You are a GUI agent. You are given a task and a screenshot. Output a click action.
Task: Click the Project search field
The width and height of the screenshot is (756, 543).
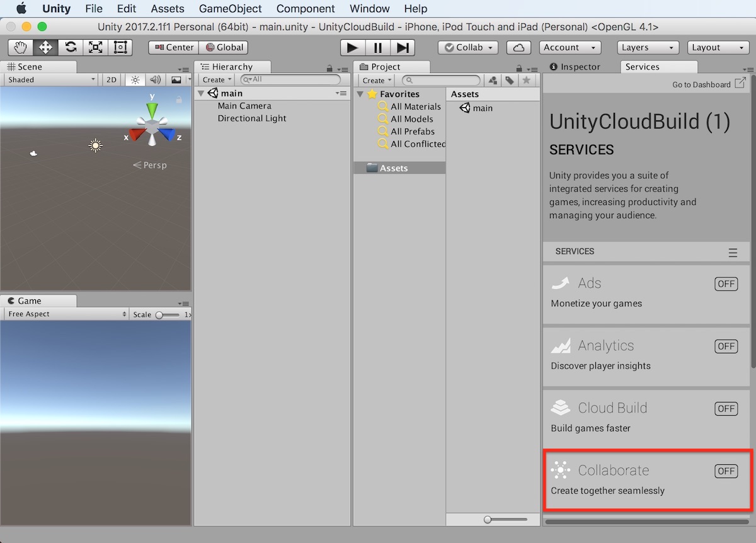click(x=441, y=80)
